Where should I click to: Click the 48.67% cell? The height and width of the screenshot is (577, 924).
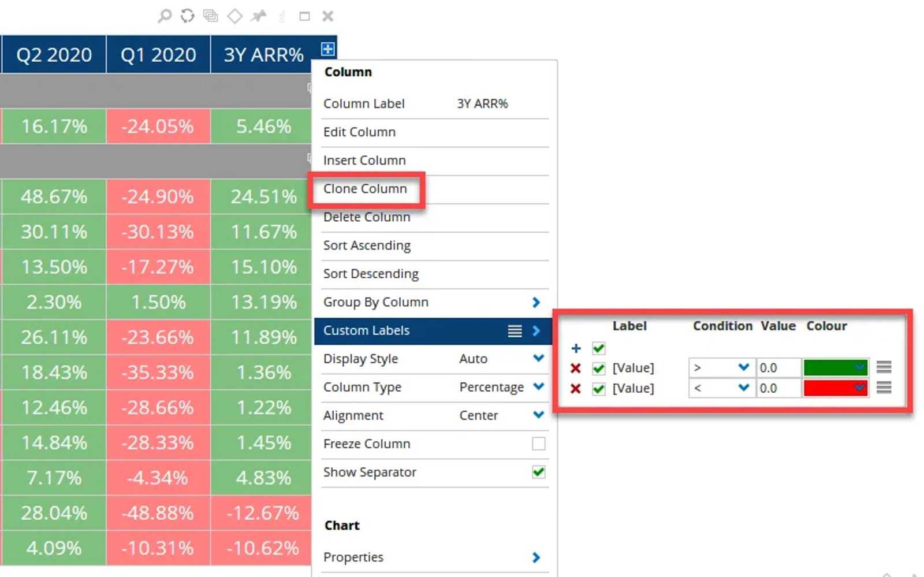(54, 196)
